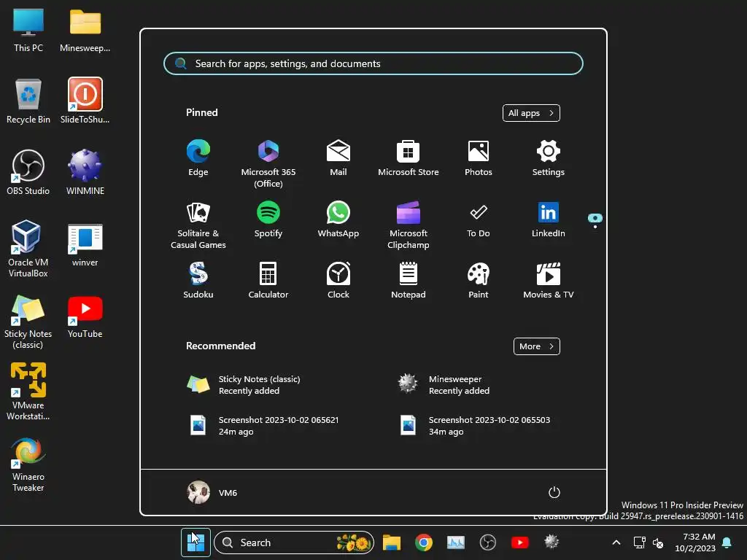The height and width of the screenshot is (560, 747).
Task: Launch Microsoft 365 (Office) from Pinned
Action: click(268, 163)
